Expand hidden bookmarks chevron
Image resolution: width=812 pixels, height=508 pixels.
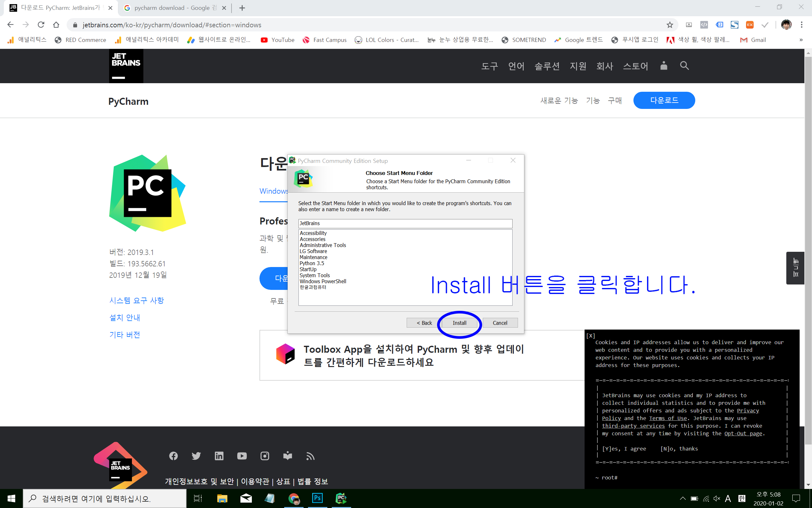(x=801, y=40)
